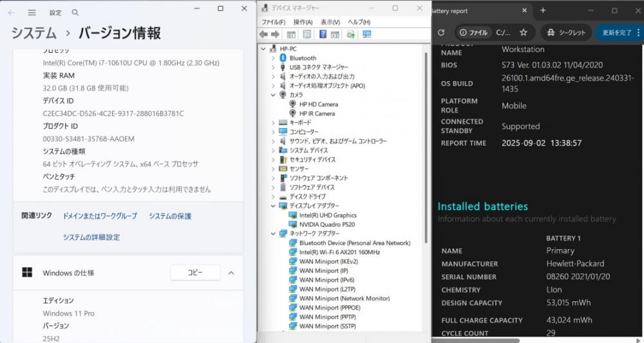Click Device Manager toolbar forward arrow
The height and width of the screenshot is (343, 644).
(275, 35)
